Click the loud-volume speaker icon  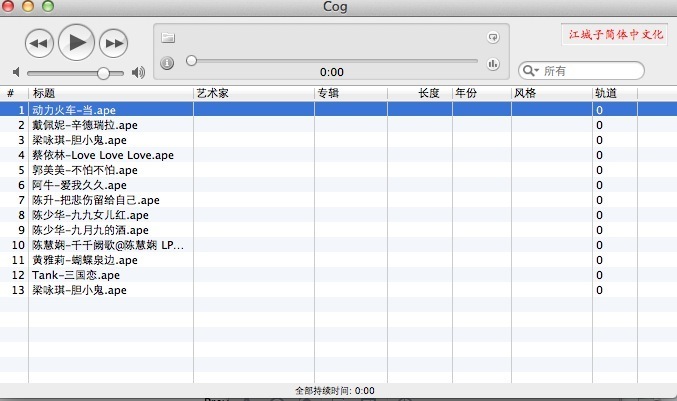pos(138,73)
